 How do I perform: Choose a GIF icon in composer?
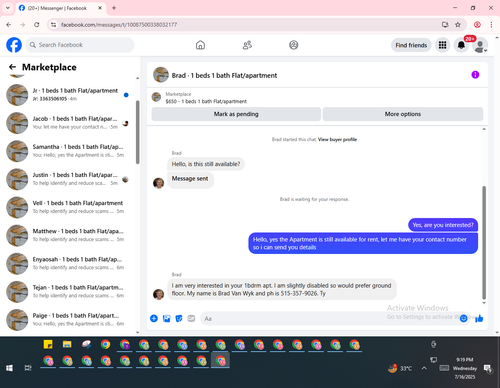click(x=191, y=318)
